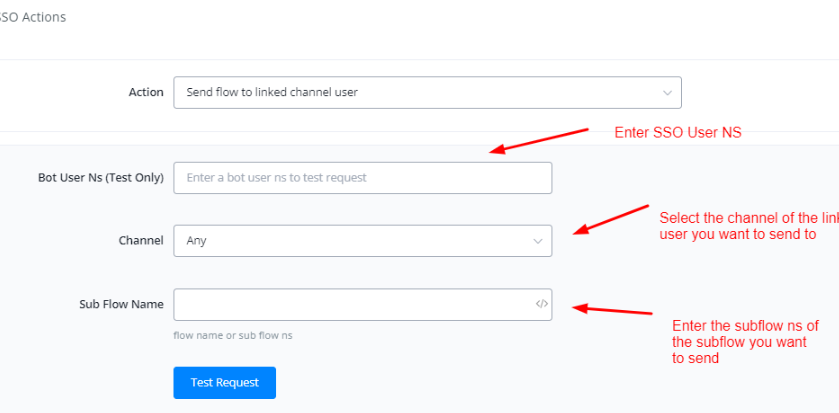
Task: Click the Bot User Ns (Test Only) label
Action: point(95,177)
